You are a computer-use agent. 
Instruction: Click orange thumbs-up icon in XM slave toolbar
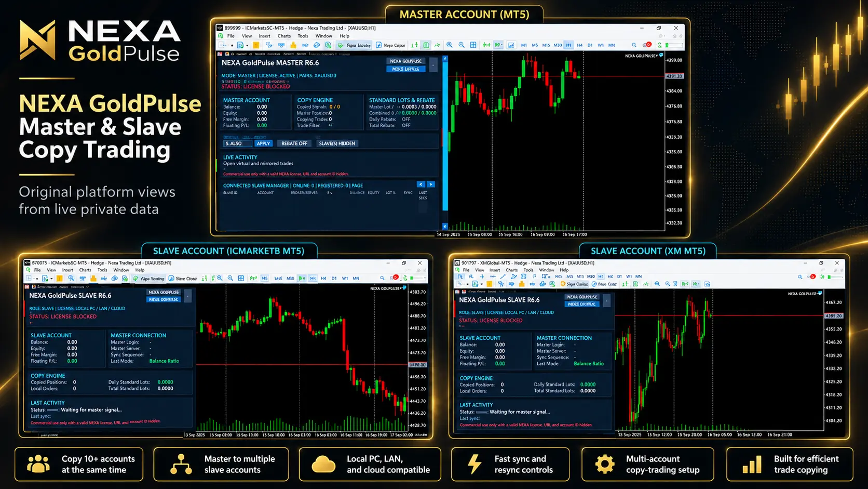522,284
